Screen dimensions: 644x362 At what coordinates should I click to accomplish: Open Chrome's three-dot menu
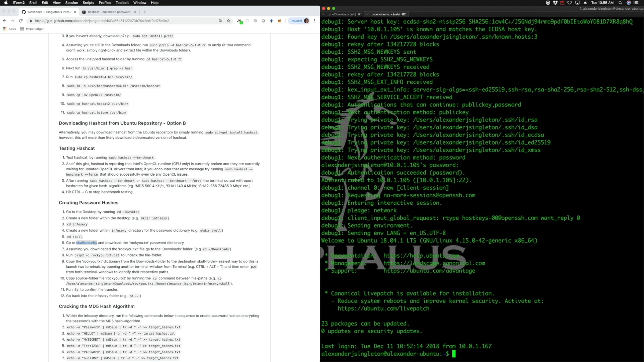(x=314, y=21)
